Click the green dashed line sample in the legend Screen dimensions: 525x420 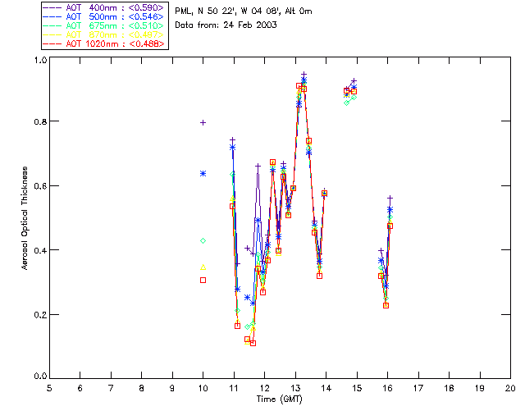tap(52, 25)
